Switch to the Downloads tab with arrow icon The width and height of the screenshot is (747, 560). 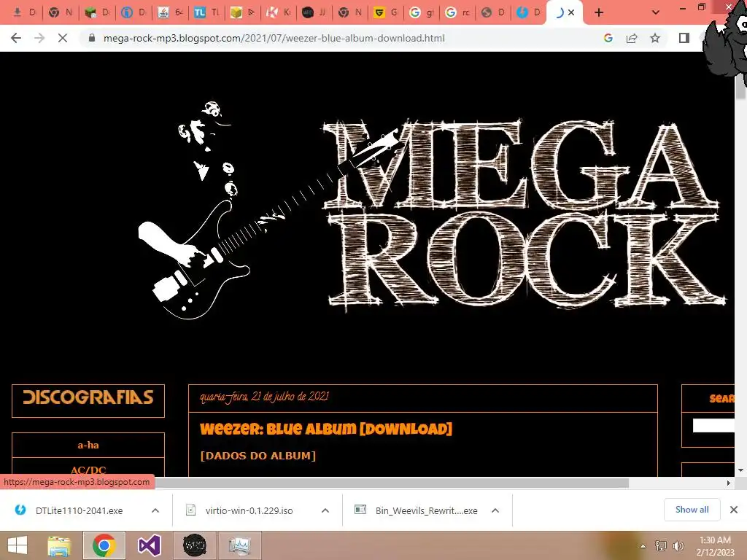[24, 12]
